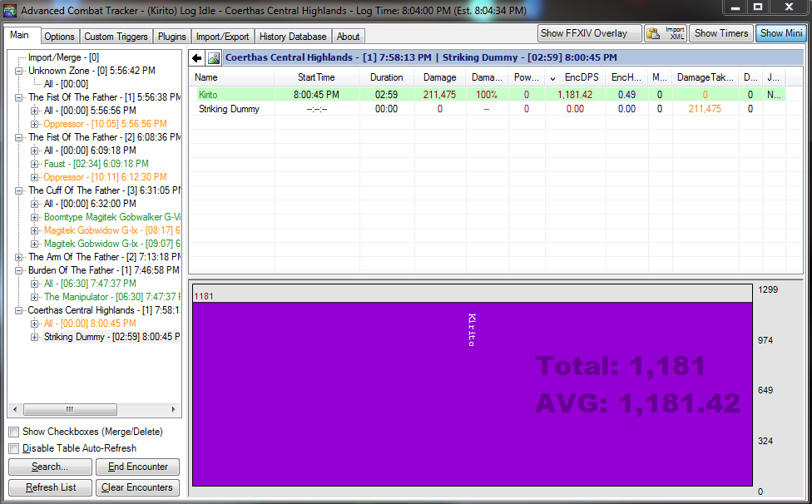Click the End Encounter button
Image resolution: width=812 pixels, height=504 pixels.
coord(138,467)
